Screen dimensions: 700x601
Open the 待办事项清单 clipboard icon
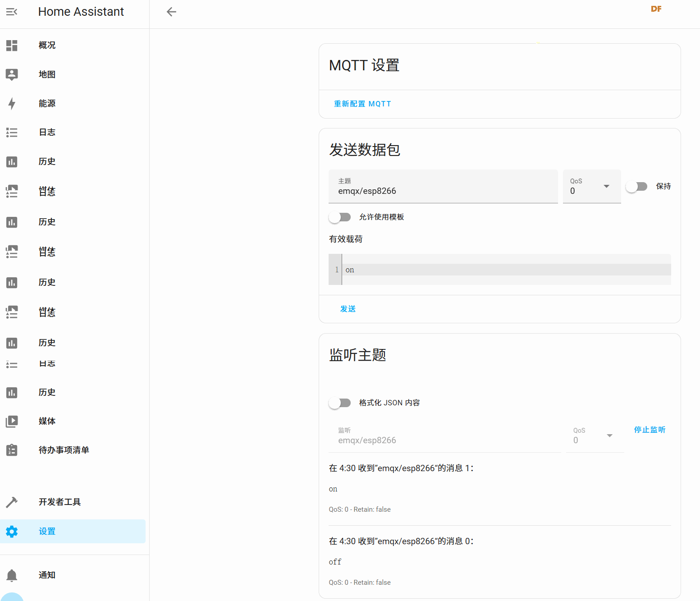12,450
